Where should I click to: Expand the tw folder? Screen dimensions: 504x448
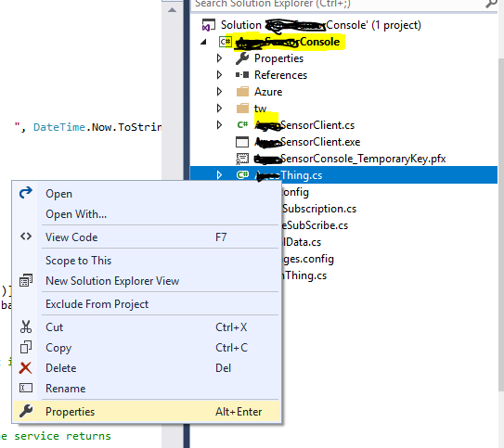[x=220, y=109]
